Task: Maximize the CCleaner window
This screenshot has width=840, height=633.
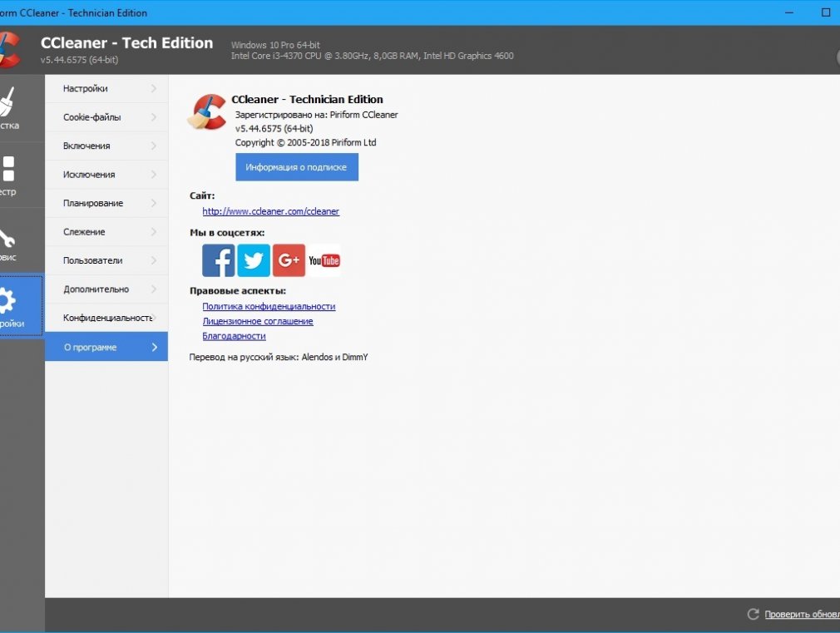Action: pos(826,12)
